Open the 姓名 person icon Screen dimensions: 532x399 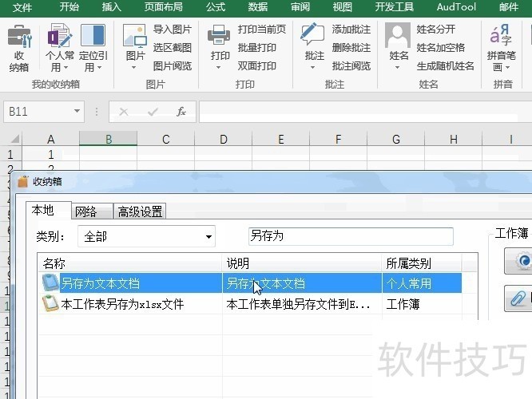(x=398, y=35)
